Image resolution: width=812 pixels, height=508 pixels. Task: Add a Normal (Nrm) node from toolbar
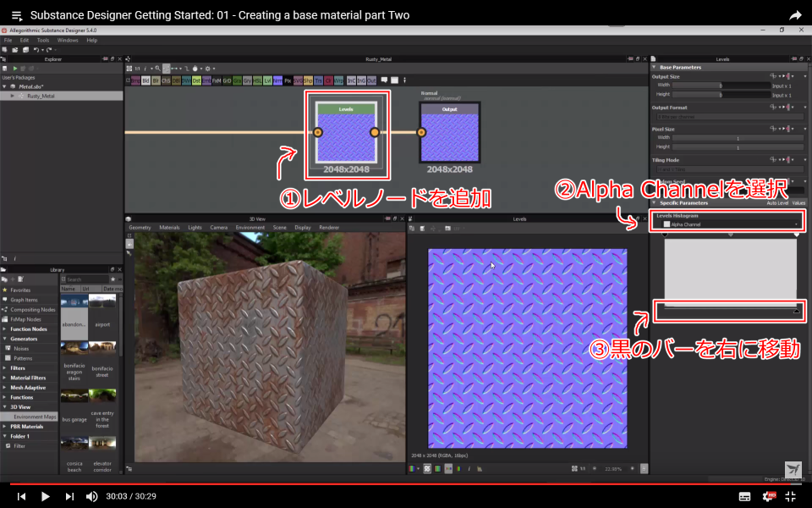point(277,81)
